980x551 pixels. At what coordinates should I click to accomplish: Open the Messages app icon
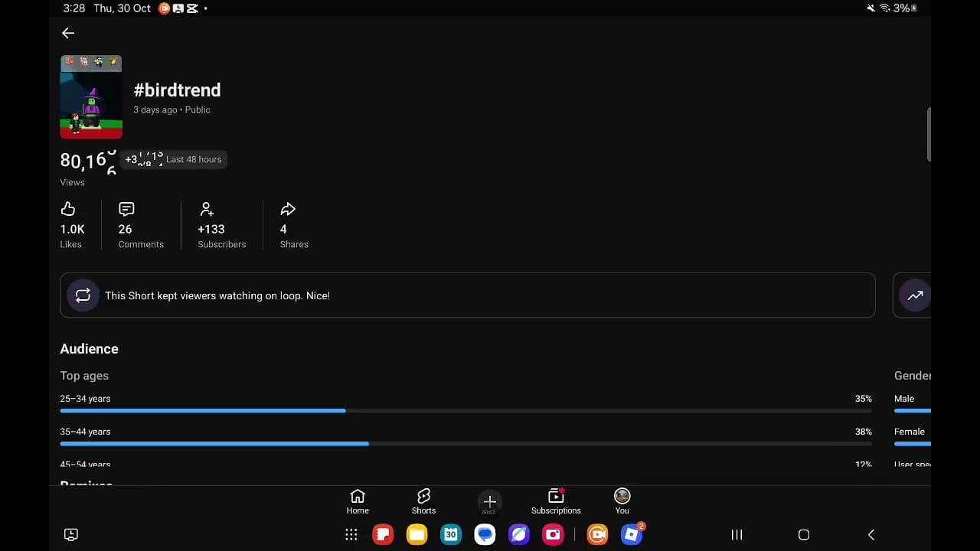click(x=485, y=535)
